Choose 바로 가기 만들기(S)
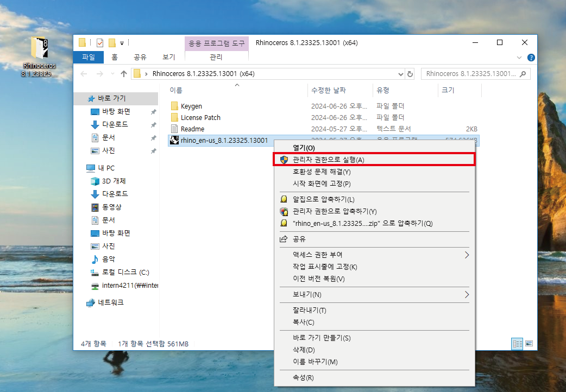The image size is (566, 392). (374, 338)
